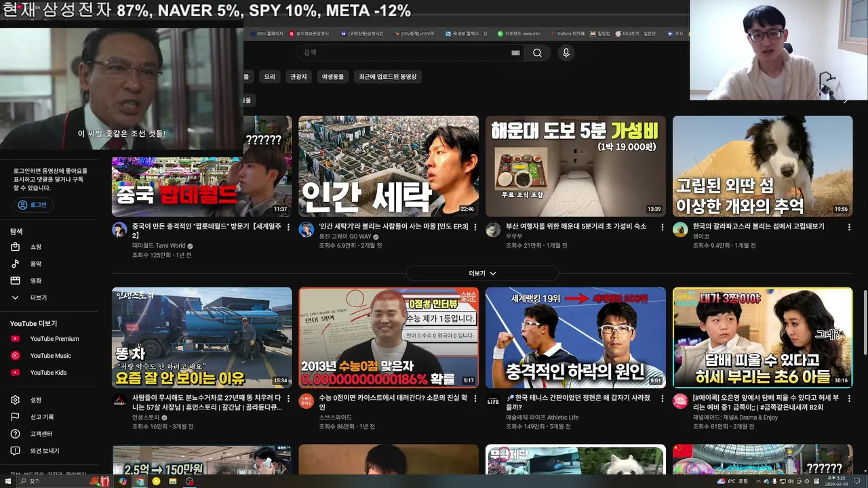This screenshot has height=488, width=868.
Task: Click the 애슬레틱 라이프 Athletic Life channel name
Action: (542, 418)
